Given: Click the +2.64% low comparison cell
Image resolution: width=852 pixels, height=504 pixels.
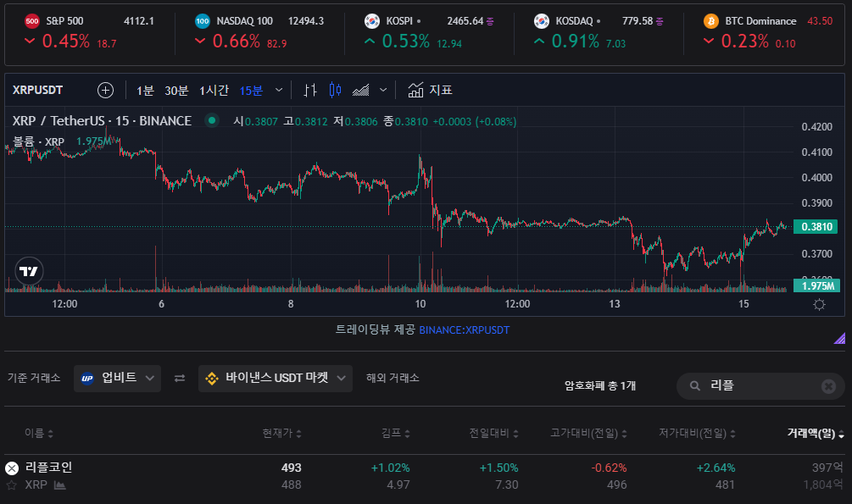Looking at the screenshot, I should pos(716,468).
